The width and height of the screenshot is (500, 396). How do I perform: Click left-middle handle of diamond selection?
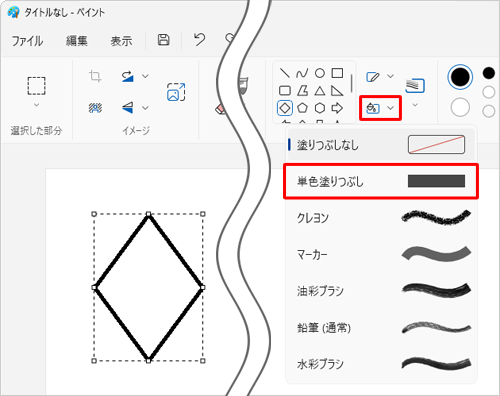coord(94,287)
